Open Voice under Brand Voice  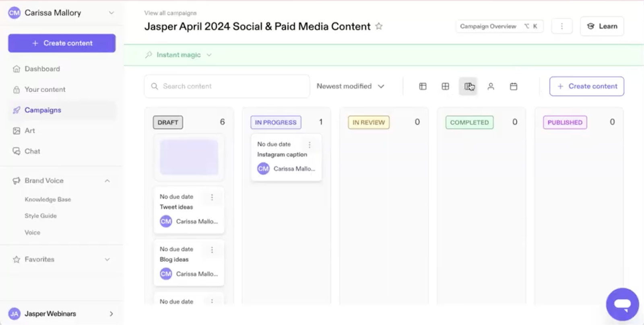pos(32,232)
